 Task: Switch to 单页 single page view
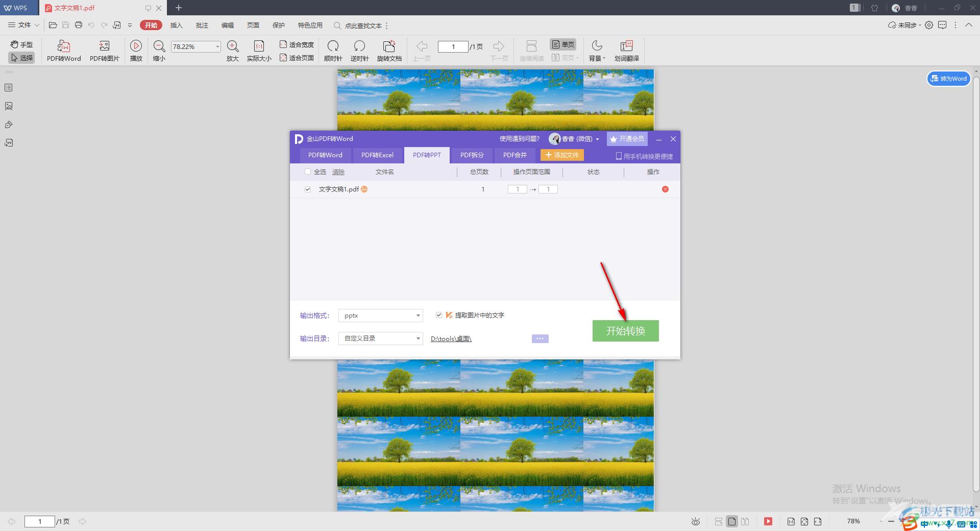(x=562, y=44)
